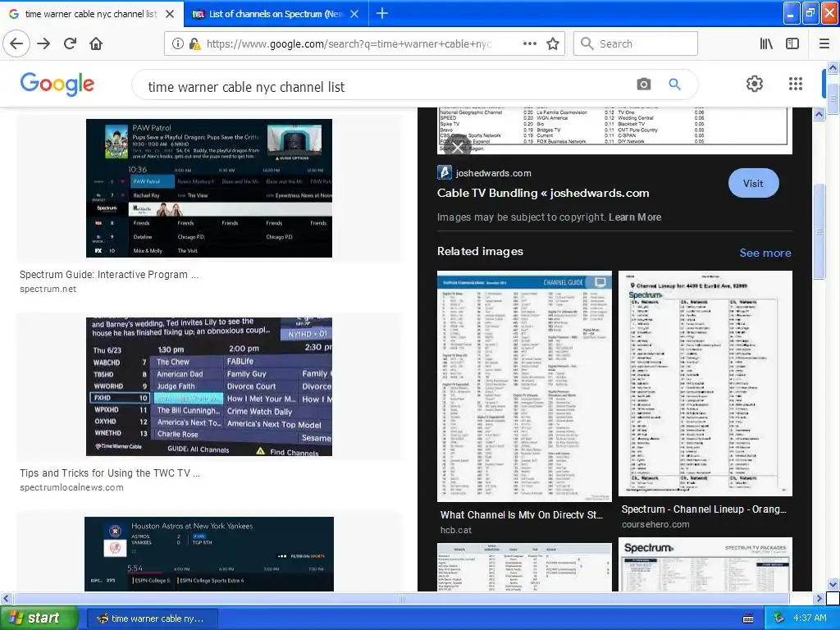Click the keyboard tray icon

[x=748, y=619]
